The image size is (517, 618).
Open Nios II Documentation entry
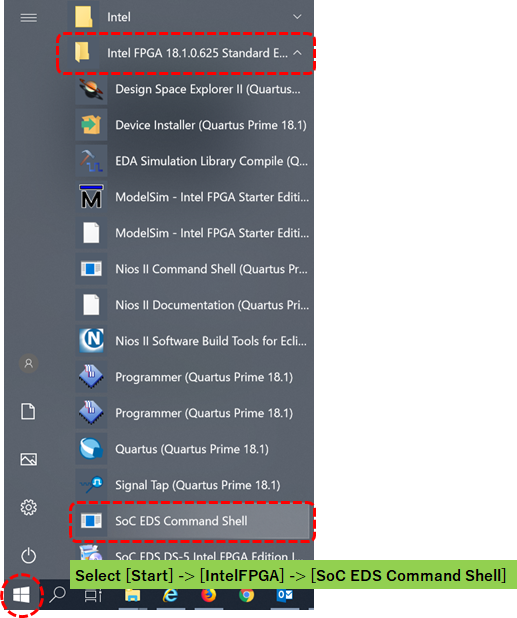[192, 305]
